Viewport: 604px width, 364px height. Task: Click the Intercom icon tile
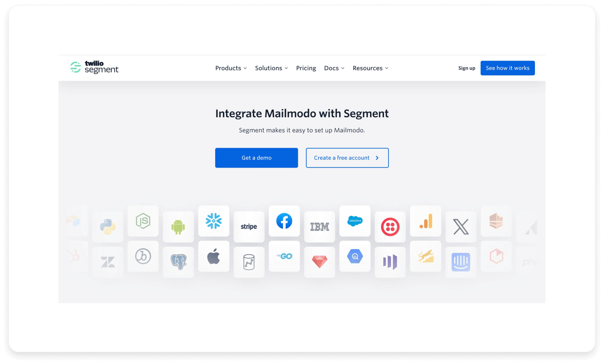(461, 262)
